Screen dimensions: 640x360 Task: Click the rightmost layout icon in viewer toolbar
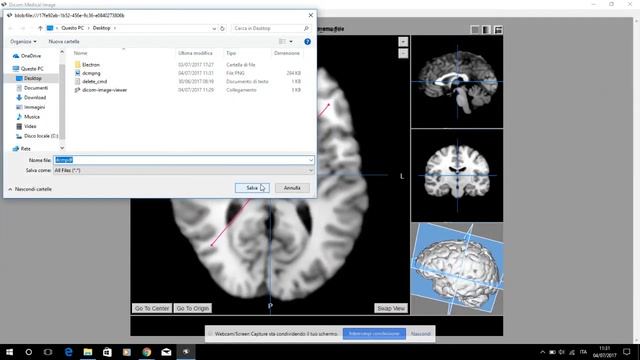click(498, 30)
